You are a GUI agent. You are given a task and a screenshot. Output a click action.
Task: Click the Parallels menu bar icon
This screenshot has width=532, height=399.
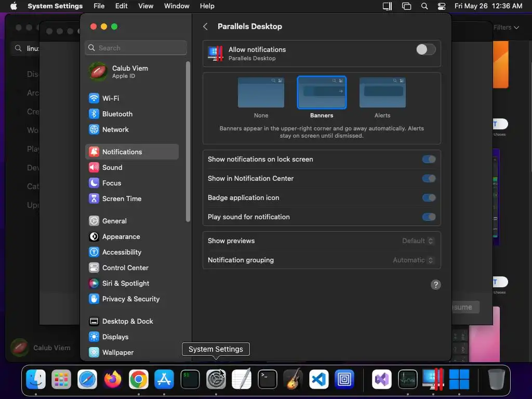(387, 6)
